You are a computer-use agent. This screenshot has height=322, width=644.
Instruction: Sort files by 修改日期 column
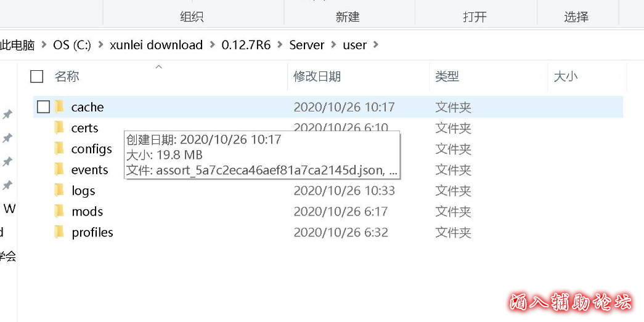click(317, 76)
